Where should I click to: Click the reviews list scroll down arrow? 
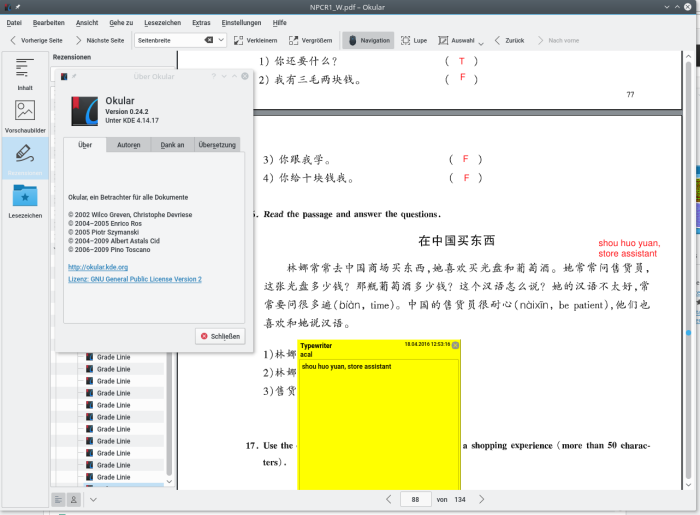click(169, 482)
